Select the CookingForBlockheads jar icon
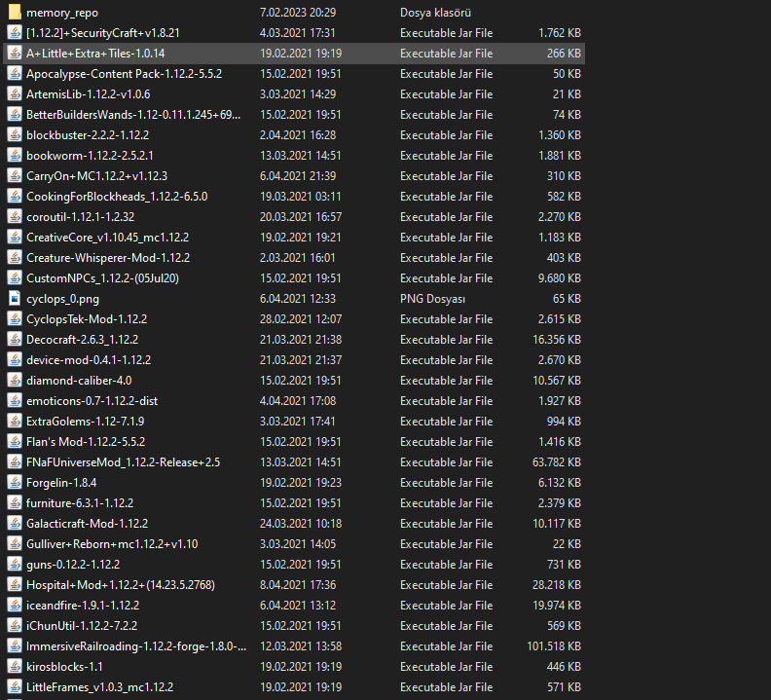771x700 pixels. coord(15,197)
